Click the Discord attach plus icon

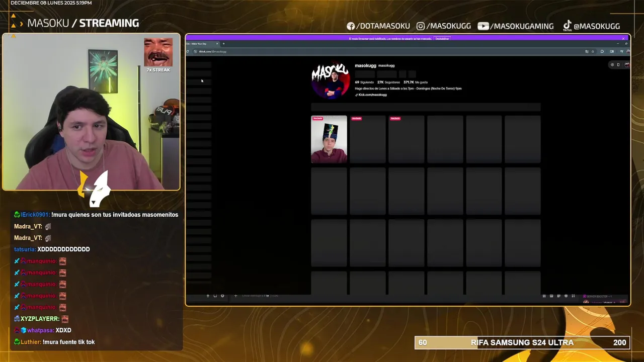click(x=235, y=296)
